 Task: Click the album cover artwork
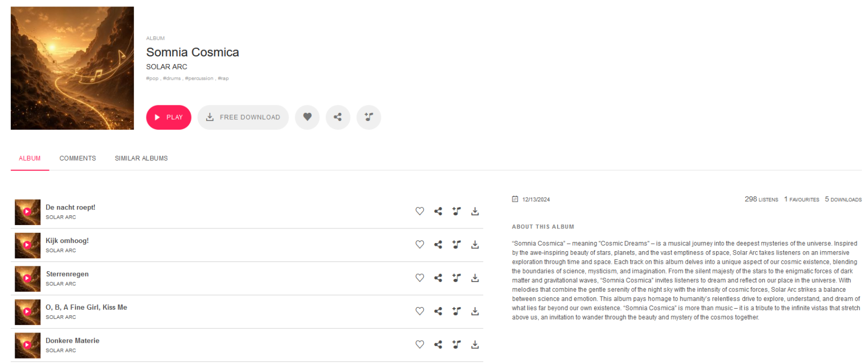tap(72, 68)
